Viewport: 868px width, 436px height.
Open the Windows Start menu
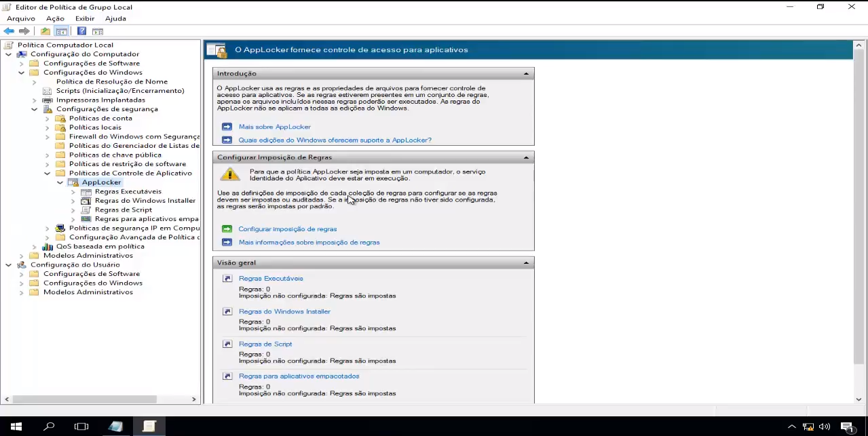16,427
